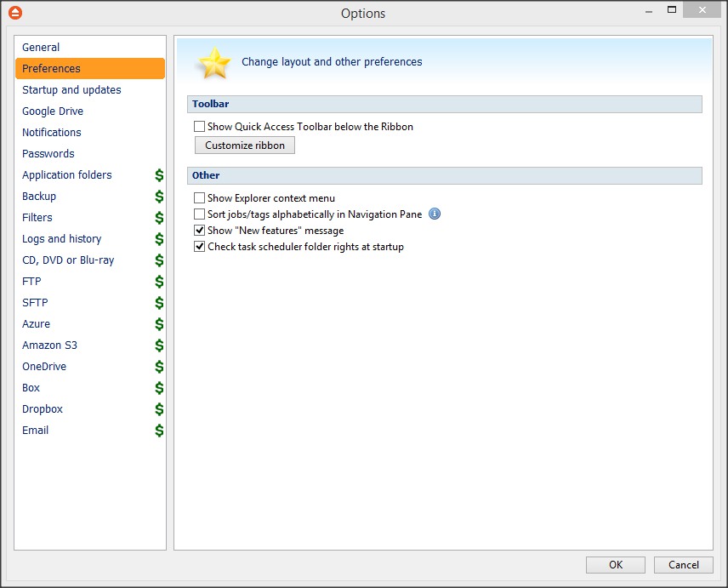Click the dollar icon beside FTP
728x588 pixels.
[159, 282]
